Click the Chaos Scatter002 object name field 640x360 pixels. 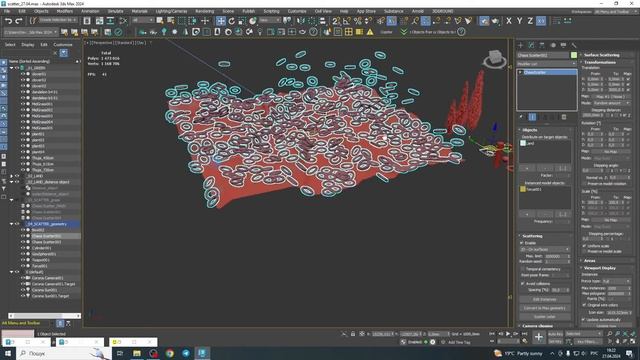543,55
